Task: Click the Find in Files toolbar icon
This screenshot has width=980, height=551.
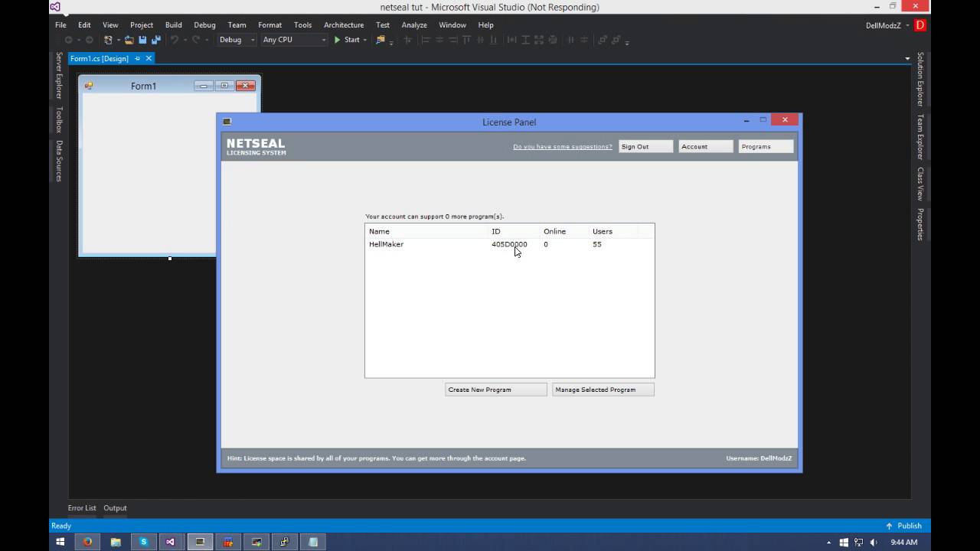Action: (x=381, y=40)
